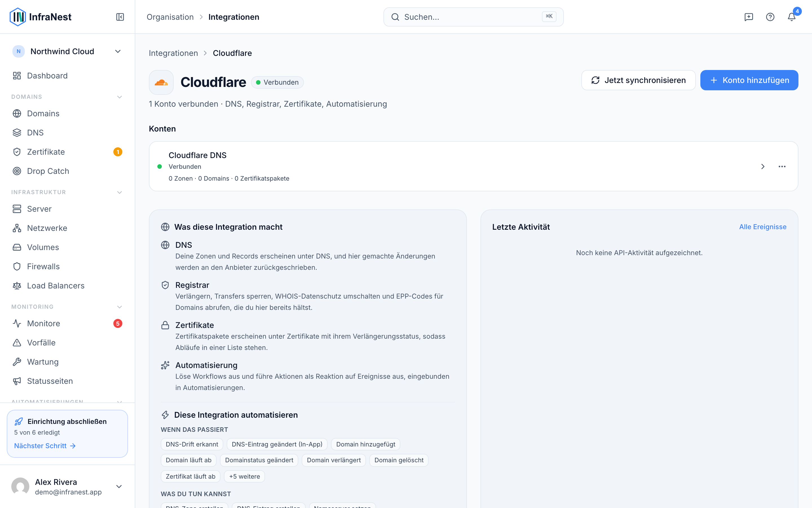
Task: Open the Cloudflare DNS account three-dot menu
Action: (x=782, y=167)
